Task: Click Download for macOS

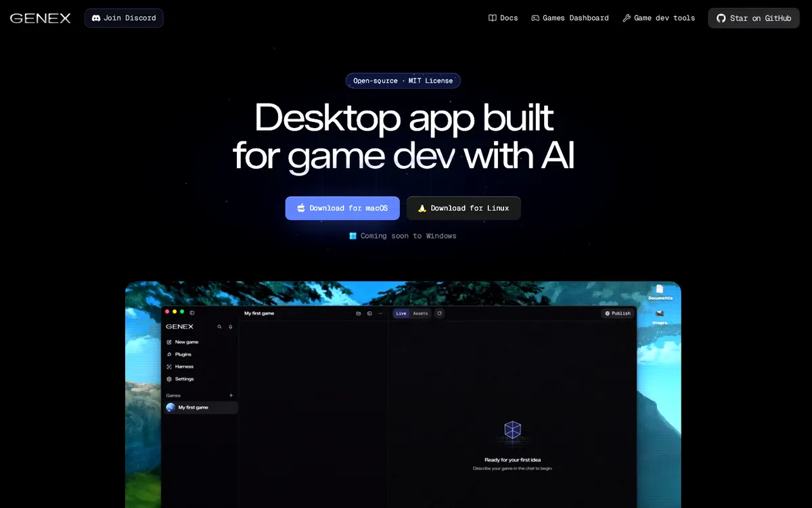Action: 342,208
